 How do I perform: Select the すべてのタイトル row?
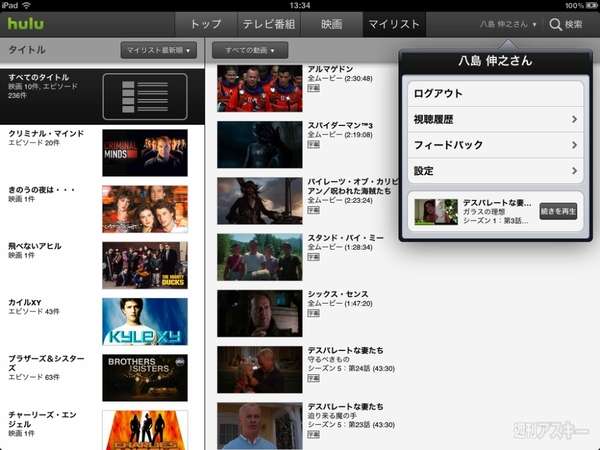(x=102, y=97)
